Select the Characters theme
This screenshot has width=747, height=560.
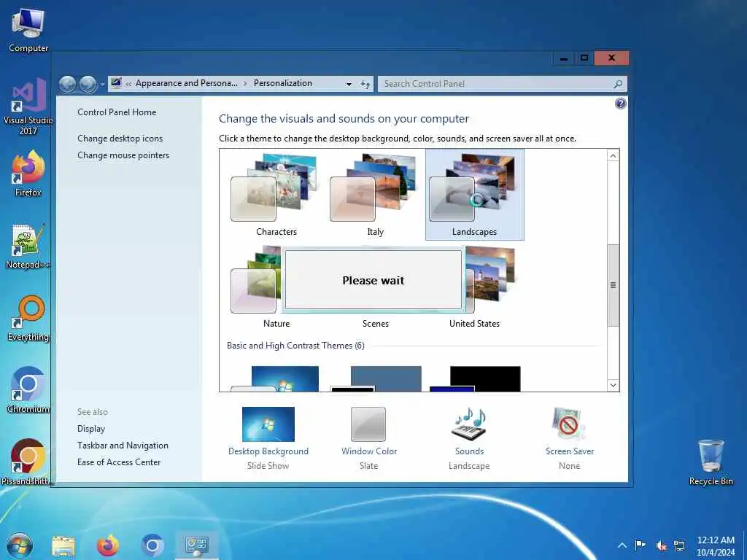(276, 194)
